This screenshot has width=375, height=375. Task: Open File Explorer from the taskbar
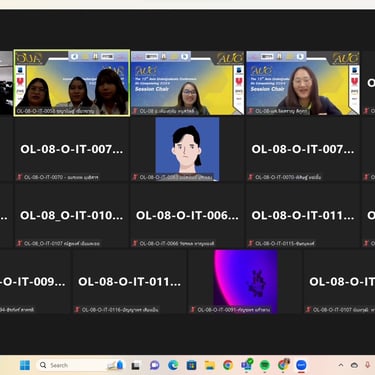(x=210, y=365)
